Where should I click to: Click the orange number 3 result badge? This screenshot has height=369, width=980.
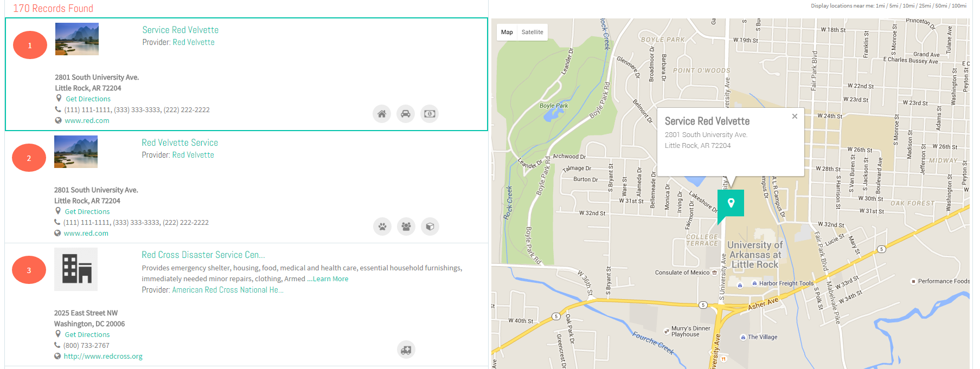29,270
